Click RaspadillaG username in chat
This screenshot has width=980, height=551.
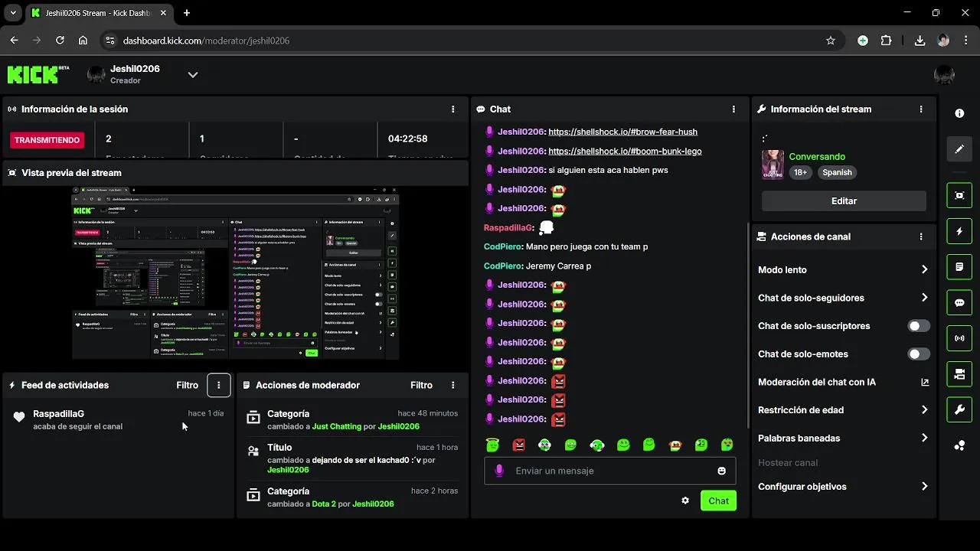tap(509, 227)
